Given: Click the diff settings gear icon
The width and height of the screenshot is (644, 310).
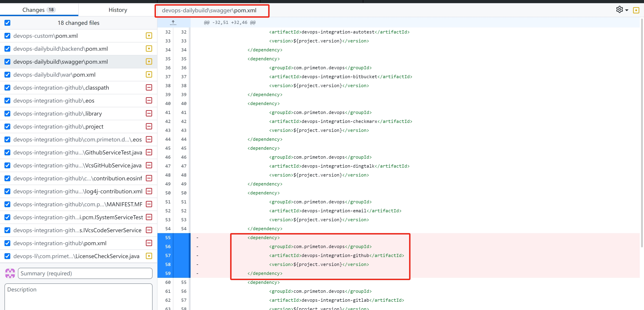Looking at the screenshot, I should (619, 10).
